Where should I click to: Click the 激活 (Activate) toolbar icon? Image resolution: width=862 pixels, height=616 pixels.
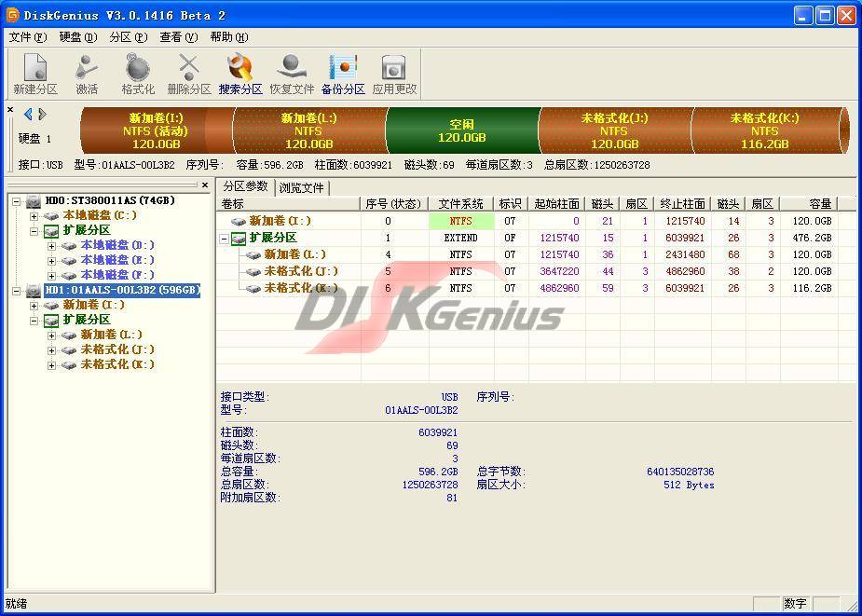coord(87,75)
